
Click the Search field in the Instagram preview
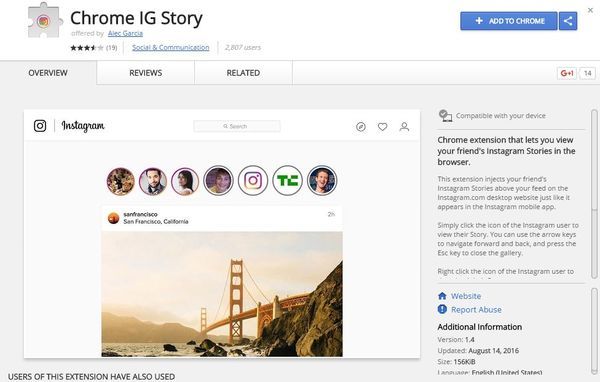(x=237, y=126)
